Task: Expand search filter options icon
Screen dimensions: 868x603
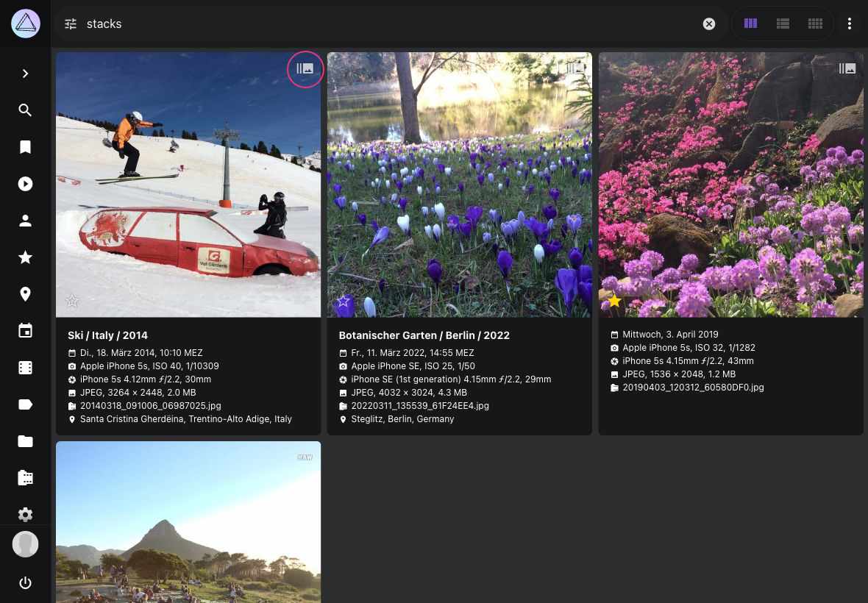Action: 71,24
